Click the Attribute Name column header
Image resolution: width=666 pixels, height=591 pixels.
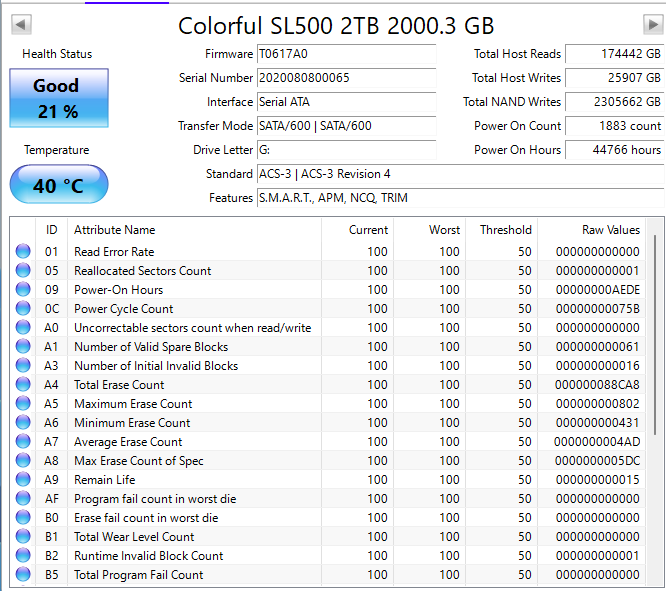click(x=194, y=230)
